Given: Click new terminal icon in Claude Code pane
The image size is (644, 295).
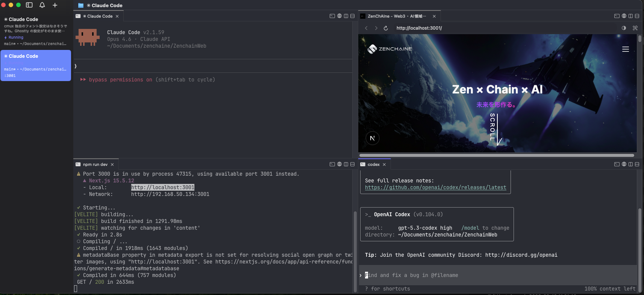Looking at the screenshot, I should (332, 16).
